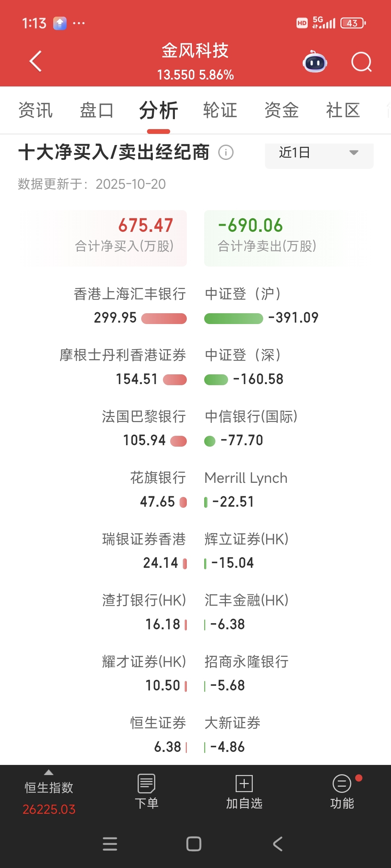The height and width of the screenshot is (868, 391).
Task: Tap the 合计净买入 675.47 summary card
Action: click(x=105, y=238)
